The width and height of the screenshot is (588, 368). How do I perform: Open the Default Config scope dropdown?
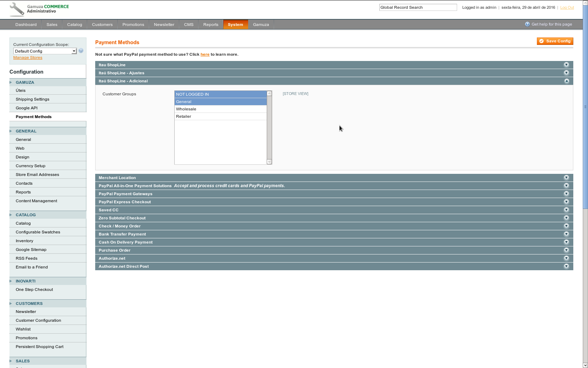point(45,51)
